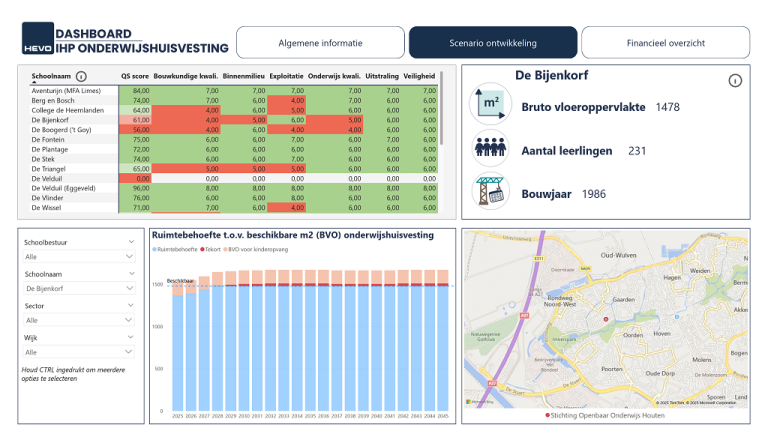Sort table by QS score column
This screenshot has height=440, width=768.
[x=135, y=76]
